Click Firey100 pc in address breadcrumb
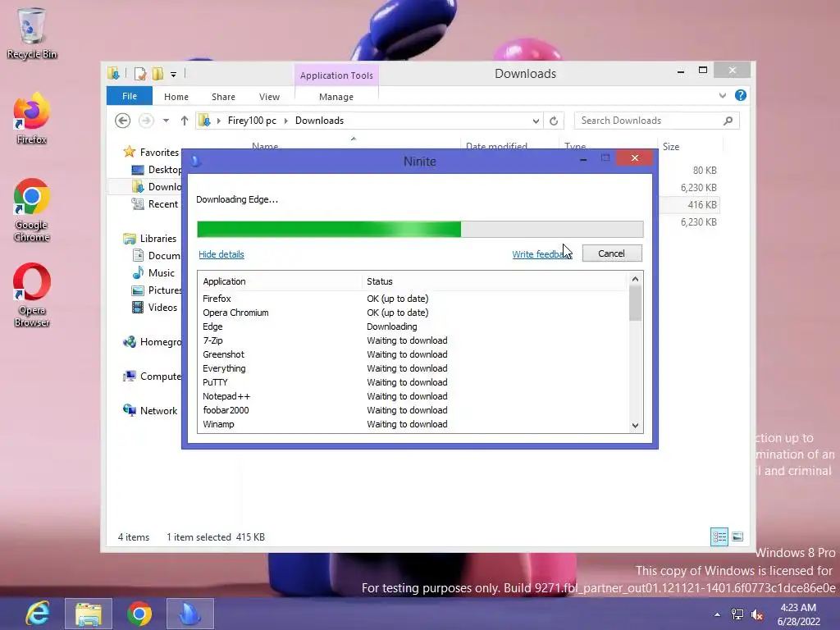Viewport: 840px width, 630px height. pos(252,121)
